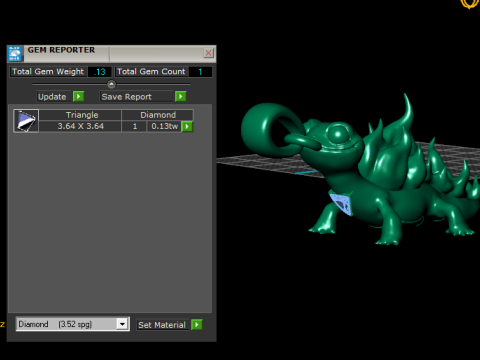
Task: Click the green arrow next to Update
Action: [x=78, y=97]
